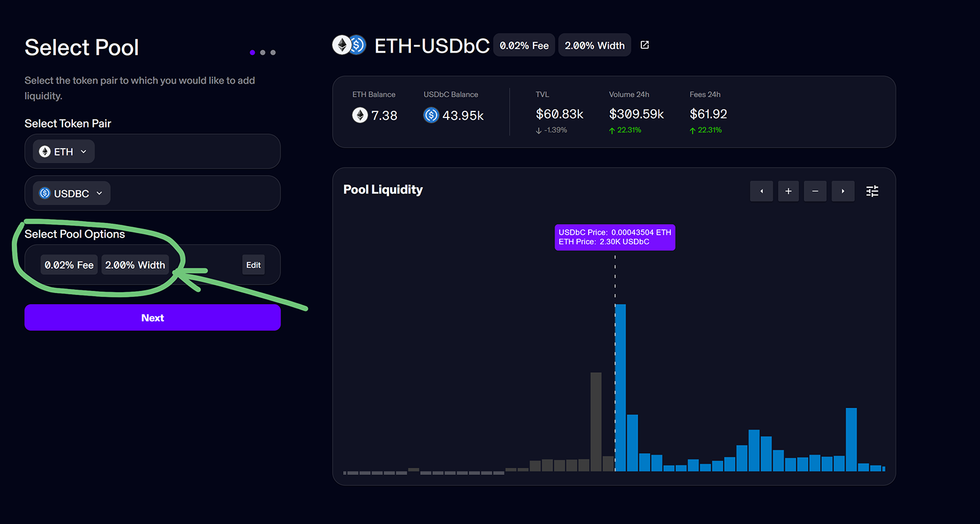
Task: Zoom in on the Pool Liquidity chart
Action: [788, 192]
